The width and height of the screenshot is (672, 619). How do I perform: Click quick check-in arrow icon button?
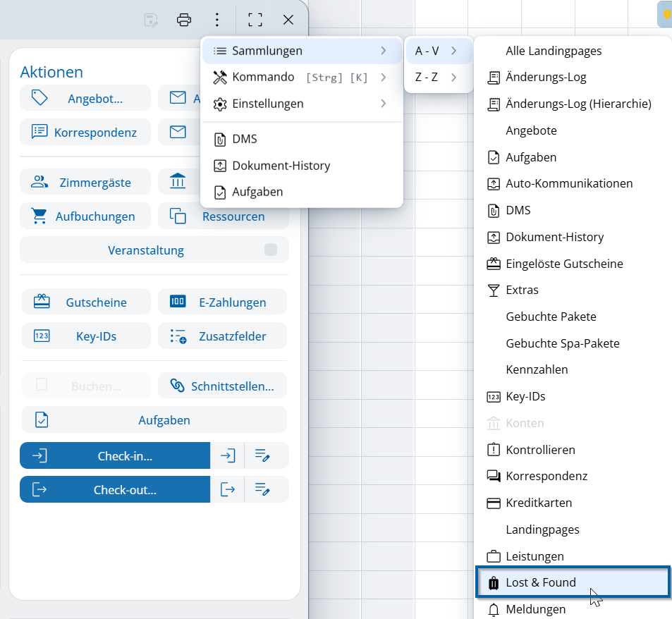(227, 455)
